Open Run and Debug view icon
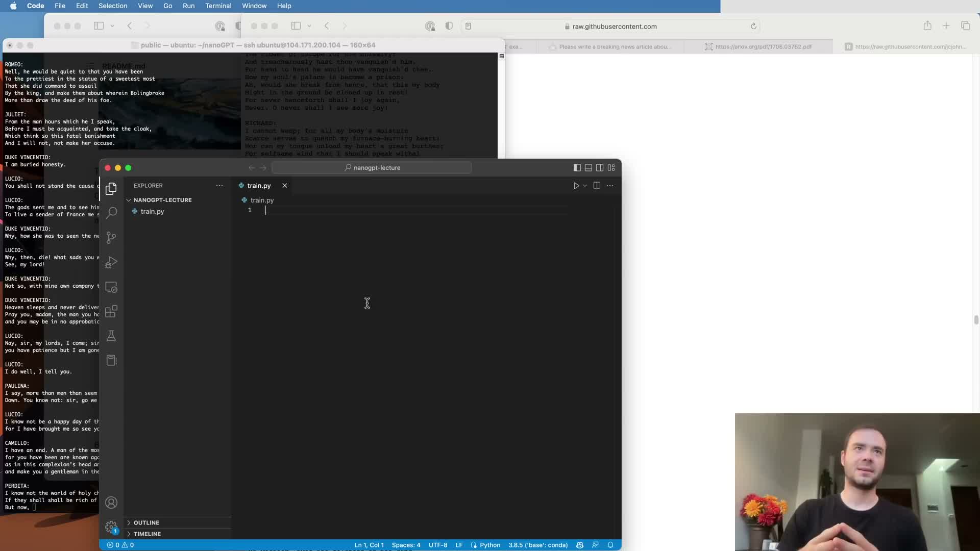 point(111,262)
